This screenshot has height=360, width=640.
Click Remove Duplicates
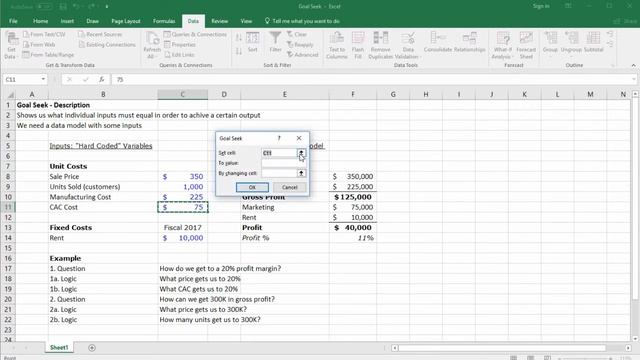pyautogui.click(x=380, y=45)
